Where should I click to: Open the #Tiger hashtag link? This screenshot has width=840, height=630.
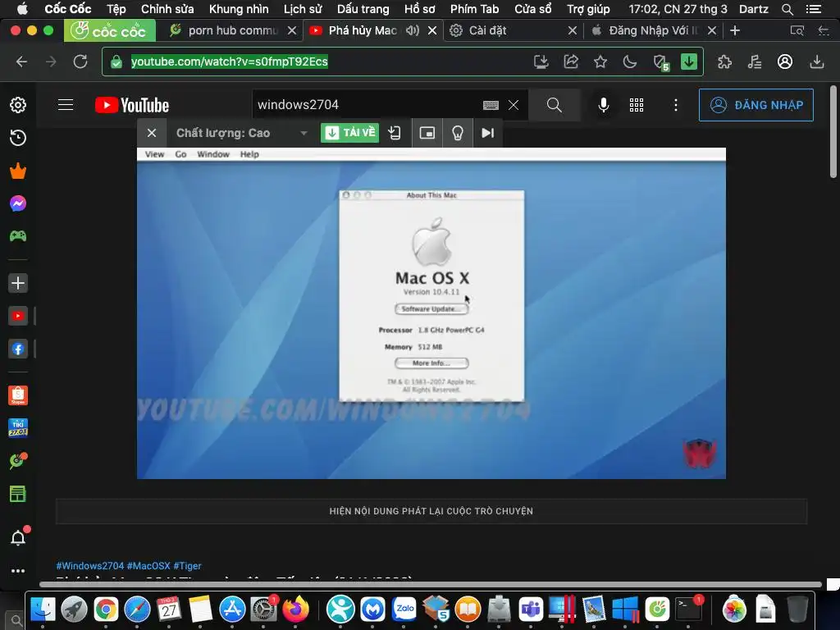click(x=188, y=566)
